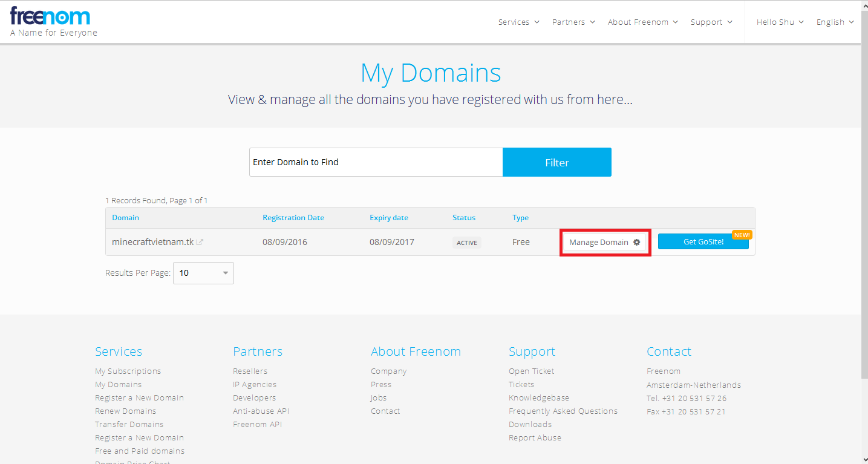Open the Hello Shu account menu
868x464 pixels.
coord(780,22)
